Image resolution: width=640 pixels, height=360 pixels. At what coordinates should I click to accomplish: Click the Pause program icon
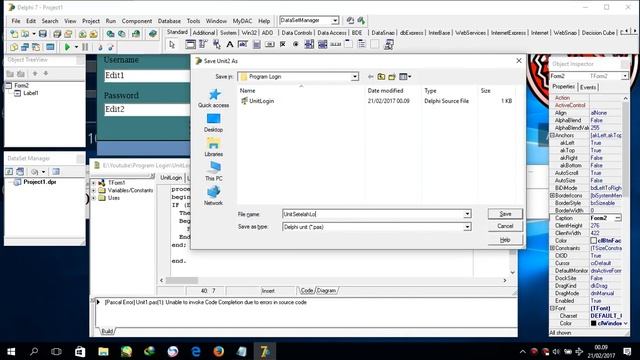(85, 47)
